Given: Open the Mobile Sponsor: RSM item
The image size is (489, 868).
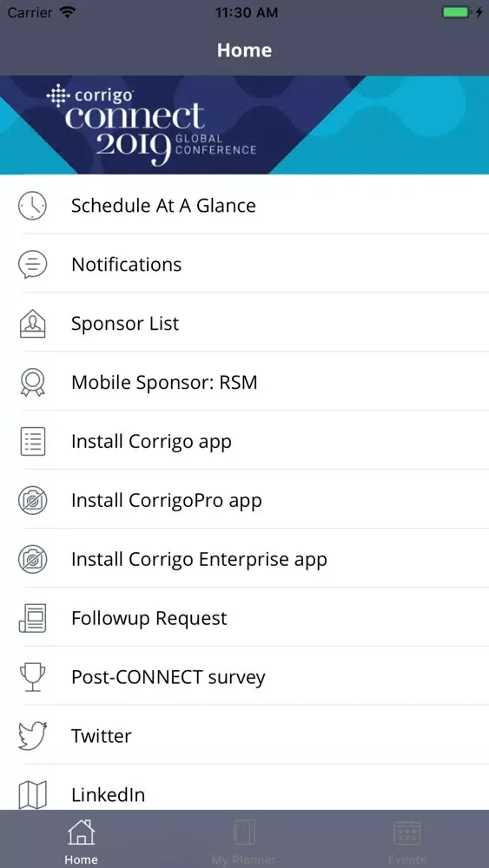Looking at the screenshot, I should coord(244,383).
